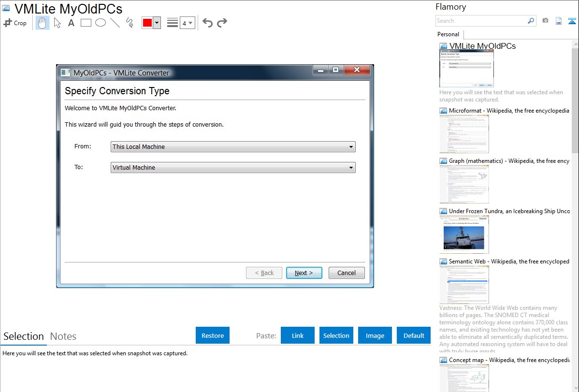Click the camera capture snapshot icon
Image resolution: width=579 pixels, height=392 pixels.
545,21
